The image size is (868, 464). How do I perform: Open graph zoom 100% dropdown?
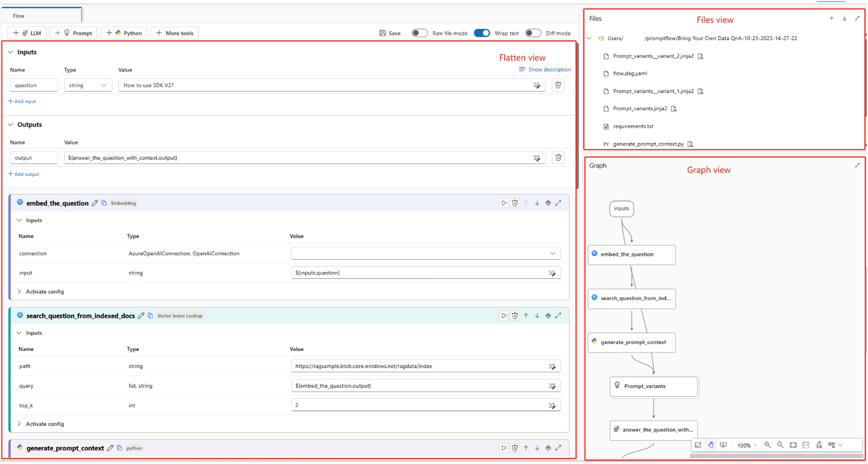pyautogui.click(x=747, y=445)
